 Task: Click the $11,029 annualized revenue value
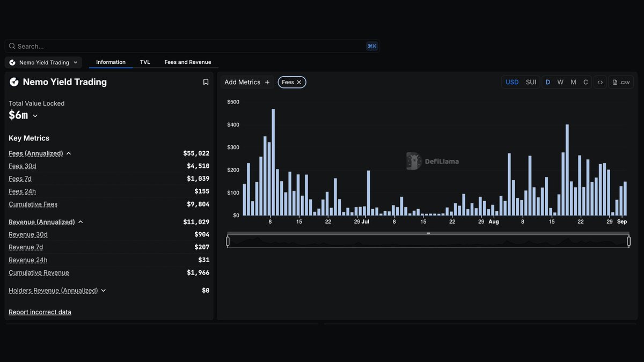click(196, 222)
